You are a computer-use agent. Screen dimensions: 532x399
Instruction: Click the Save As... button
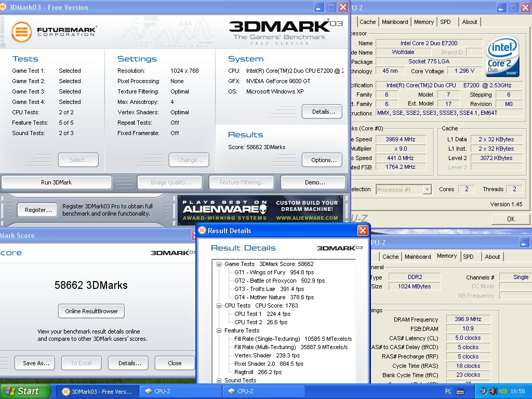tap(36, 363)
